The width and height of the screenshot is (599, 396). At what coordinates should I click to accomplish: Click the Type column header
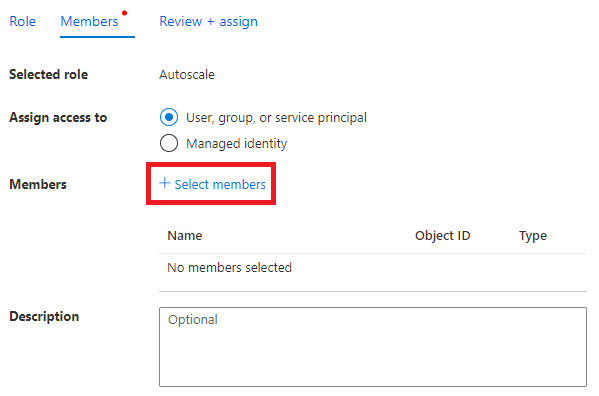533,236
